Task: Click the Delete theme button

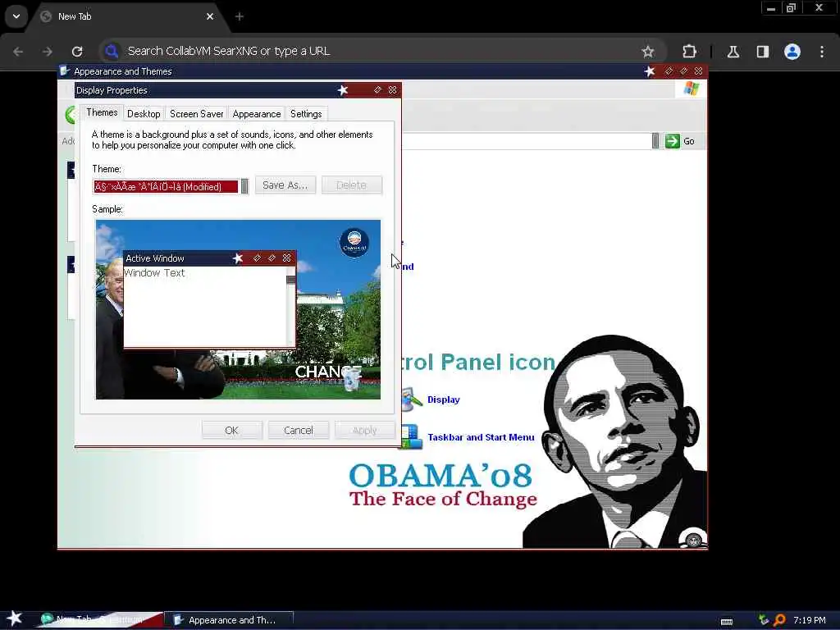Action: pos(351,185)
